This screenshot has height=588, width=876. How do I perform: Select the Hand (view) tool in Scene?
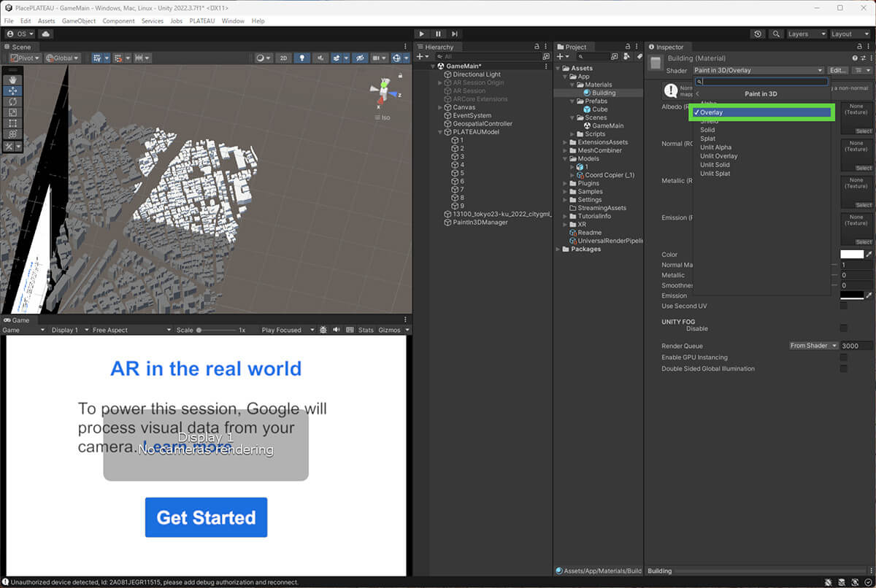point(12,80)
